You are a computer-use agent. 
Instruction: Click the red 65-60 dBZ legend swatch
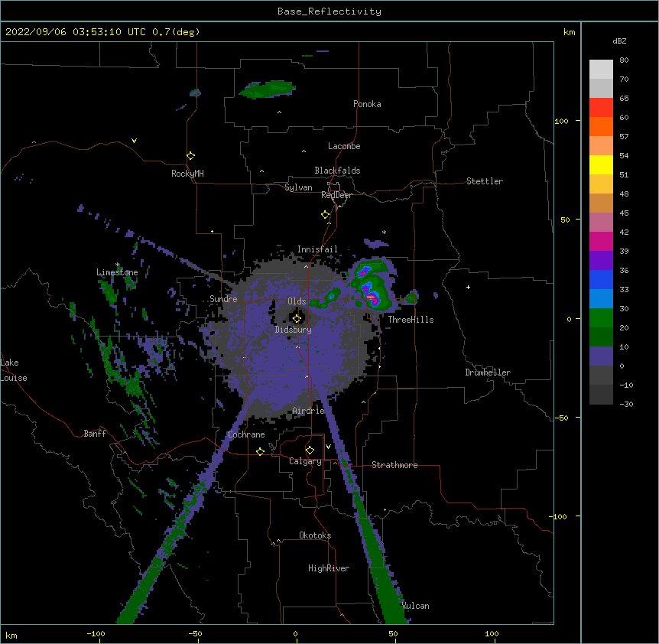[601, 108]
